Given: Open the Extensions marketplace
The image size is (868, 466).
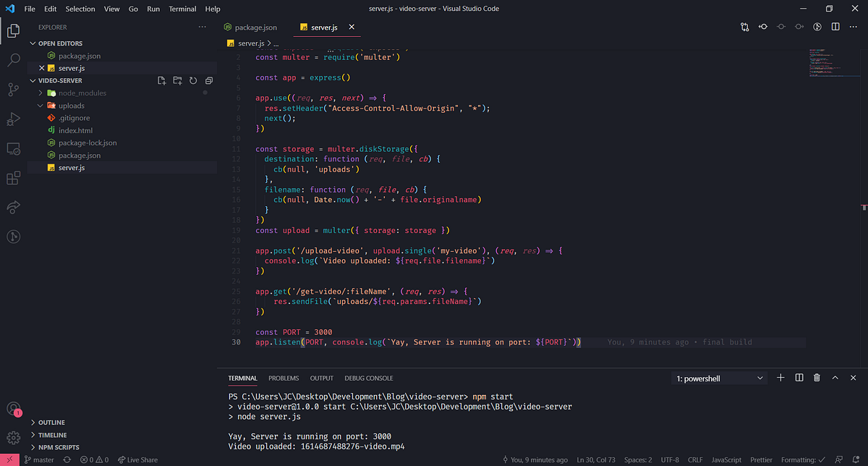Looking at the screenshot, I should tap(13, 178).
